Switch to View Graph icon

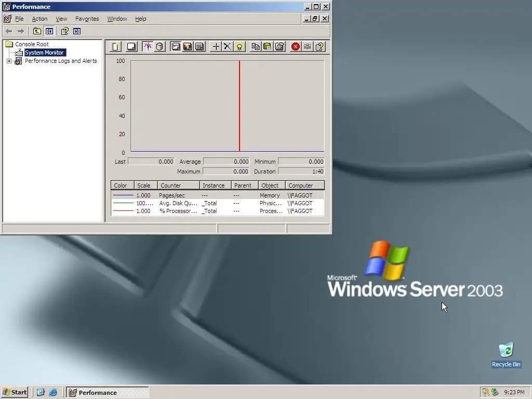(x=176, y=46)
